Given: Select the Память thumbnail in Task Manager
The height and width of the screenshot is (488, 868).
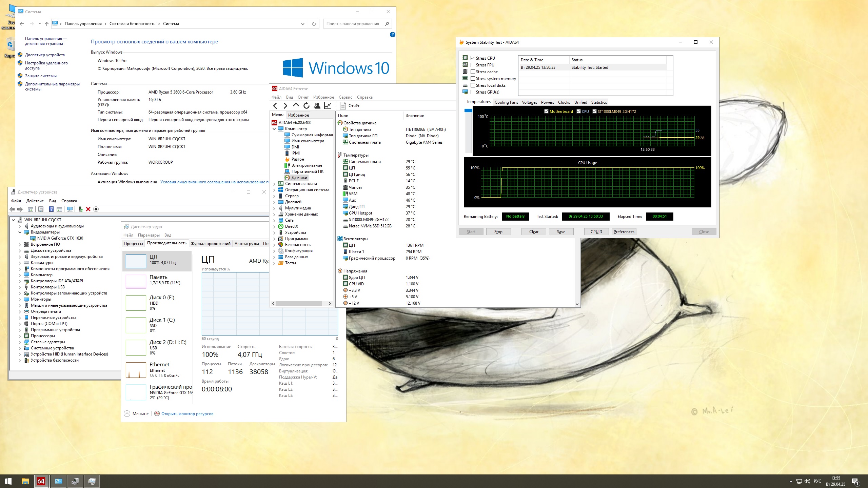Looking at the screenshot, I should point(136,281).
